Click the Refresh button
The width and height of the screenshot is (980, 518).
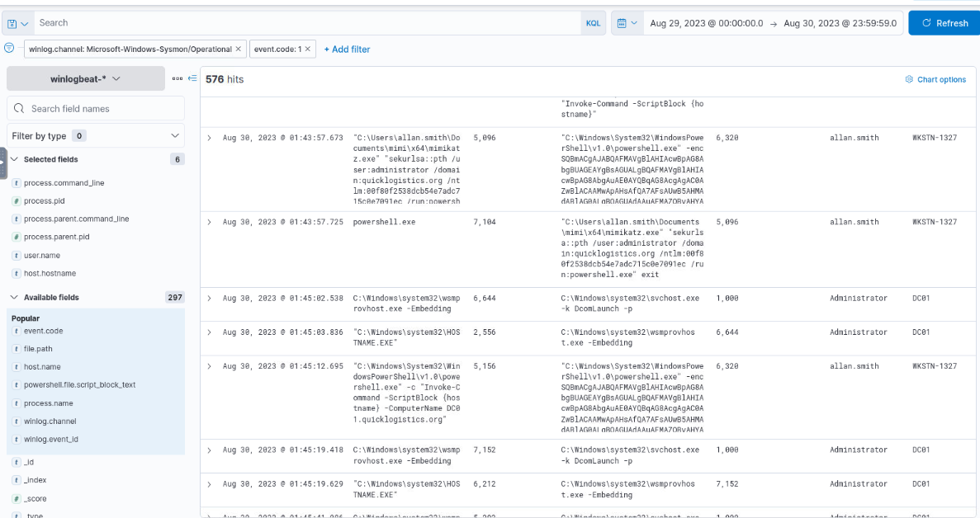click(x=944, y=23)
